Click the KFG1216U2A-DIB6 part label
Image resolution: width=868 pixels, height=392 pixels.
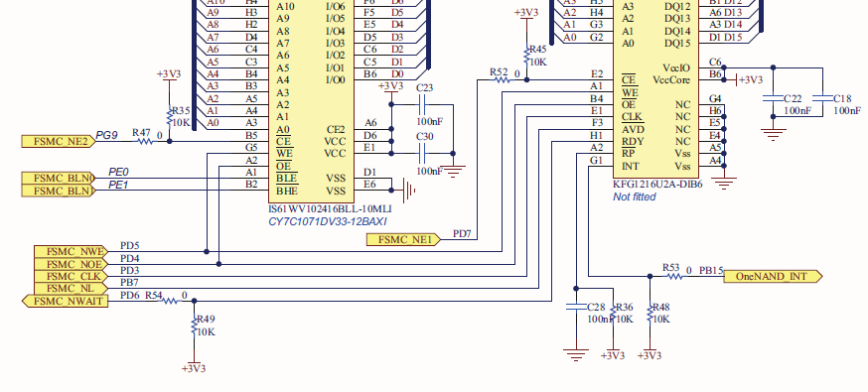click(x=657, y=185)
